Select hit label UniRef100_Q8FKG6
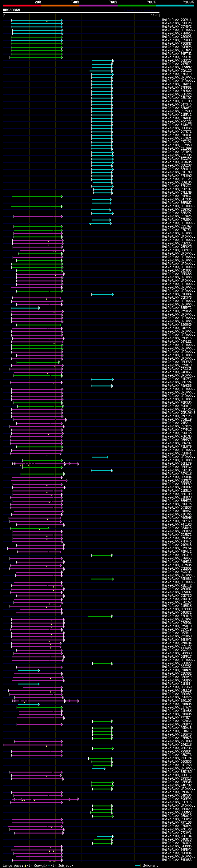 [176, 128]
